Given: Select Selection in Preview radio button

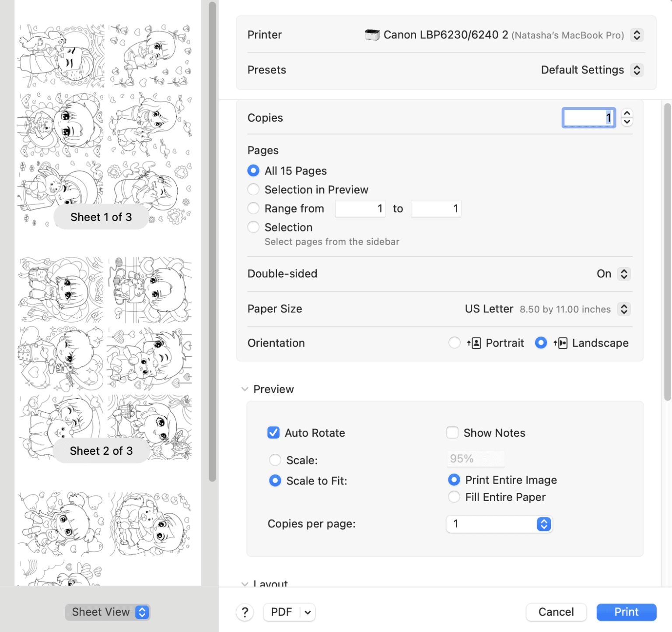Looking at the screenshot, I should point(253,190).
